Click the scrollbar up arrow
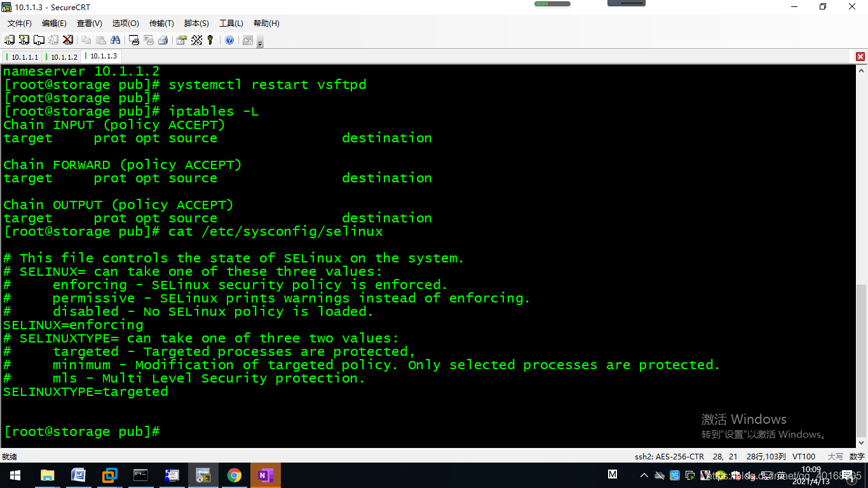This screenshot has height=488, width=868. click(x=862, y=70)
